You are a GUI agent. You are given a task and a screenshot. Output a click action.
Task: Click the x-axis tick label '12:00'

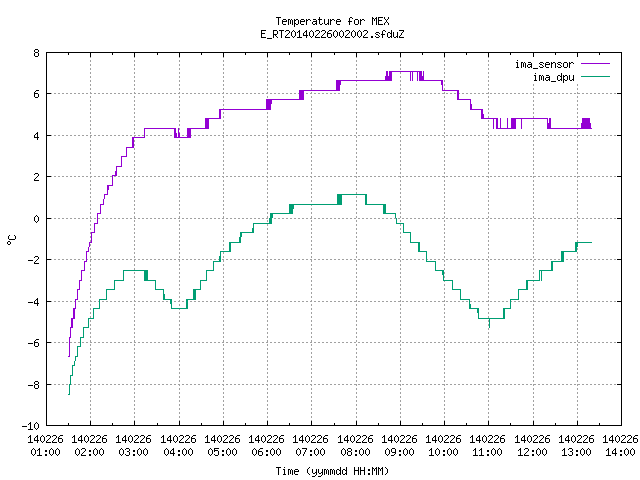pyautogui.click(x=532, y=452)
